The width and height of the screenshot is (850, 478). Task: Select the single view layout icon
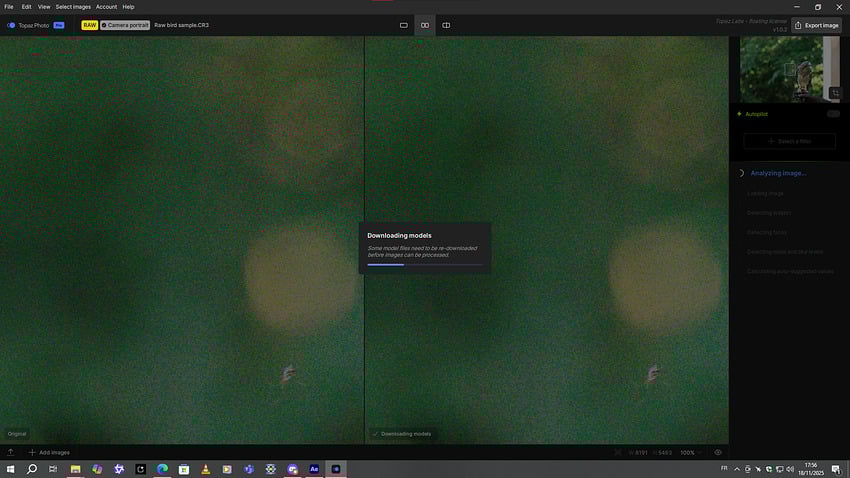(404, 25)
